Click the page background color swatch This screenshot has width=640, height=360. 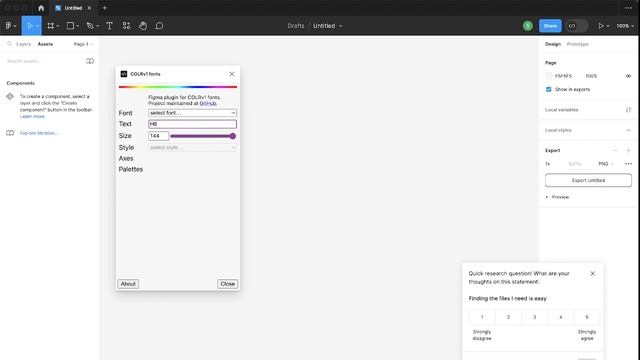[x=549, y=76]
